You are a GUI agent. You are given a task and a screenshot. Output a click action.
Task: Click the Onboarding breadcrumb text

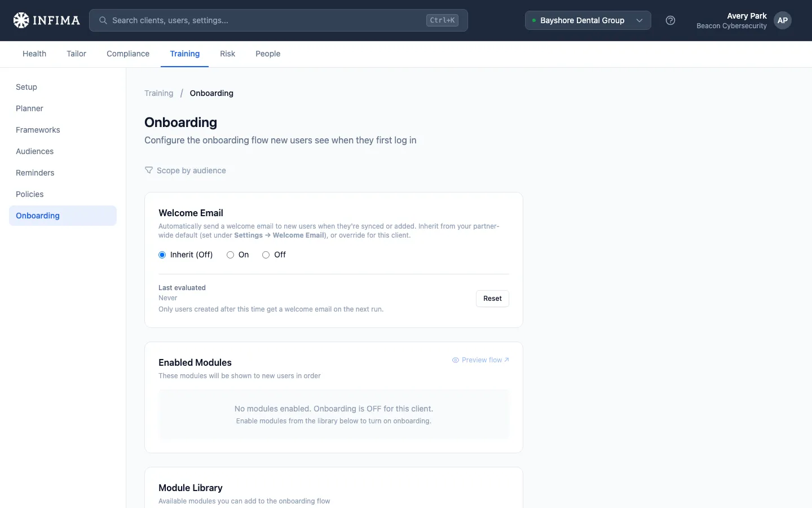[x=211, y=93]
